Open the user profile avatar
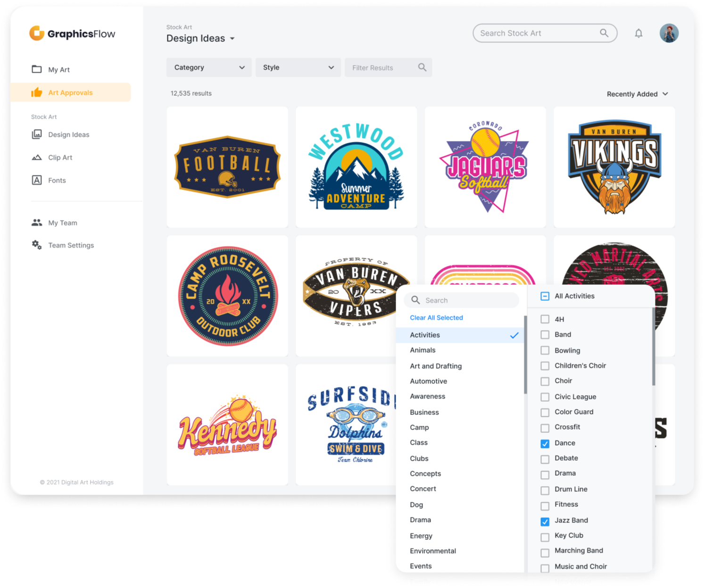705x588 pixels. coord(669,33)
